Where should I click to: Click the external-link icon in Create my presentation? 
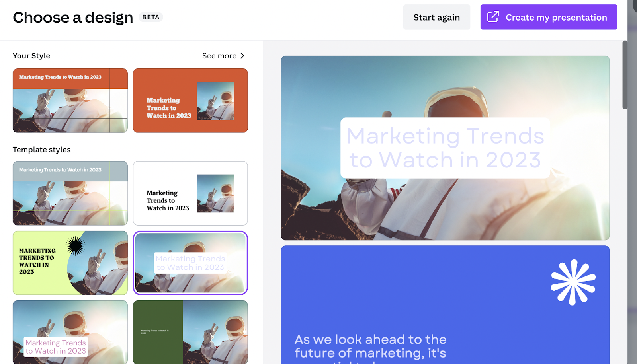pos(493,17)
